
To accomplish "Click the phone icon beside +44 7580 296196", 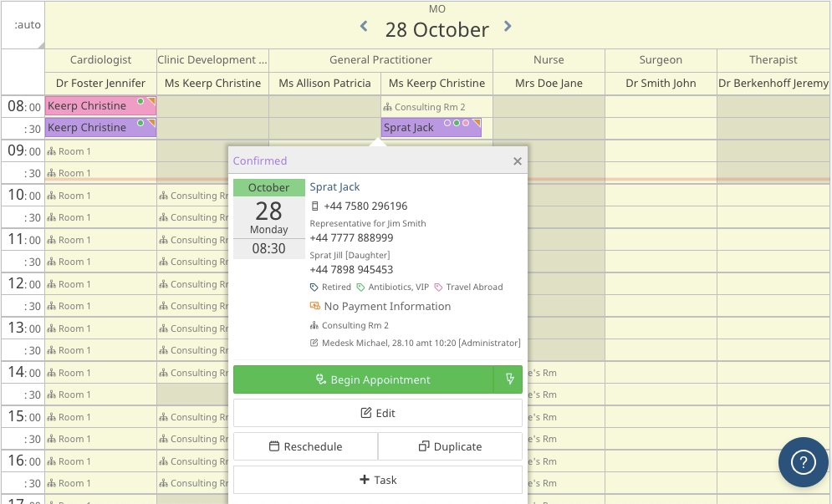I will tap(316, 206).
